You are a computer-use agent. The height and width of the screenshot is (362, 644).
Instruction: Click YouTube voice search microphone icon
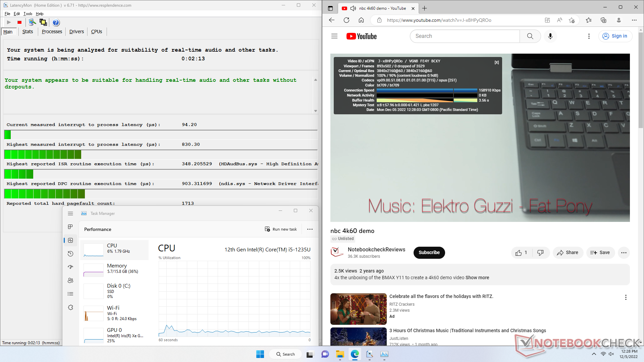click(550, 36)
